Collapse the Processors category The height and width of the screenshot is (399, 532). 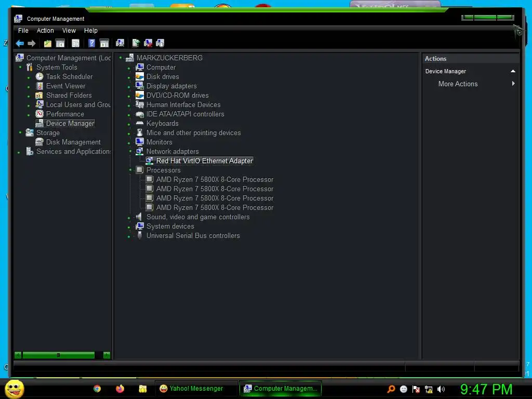coord(130,170)
